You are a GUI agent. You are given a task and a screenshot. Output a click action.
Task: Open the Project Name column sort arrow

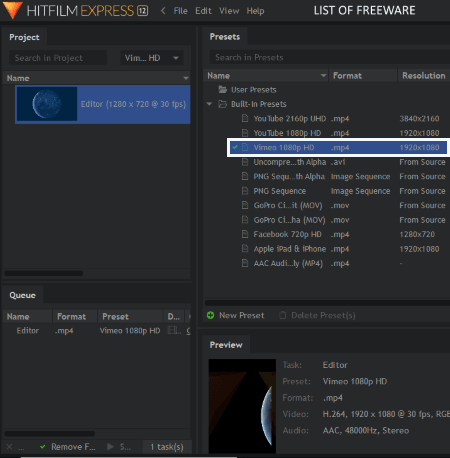[x=186, y=78]
